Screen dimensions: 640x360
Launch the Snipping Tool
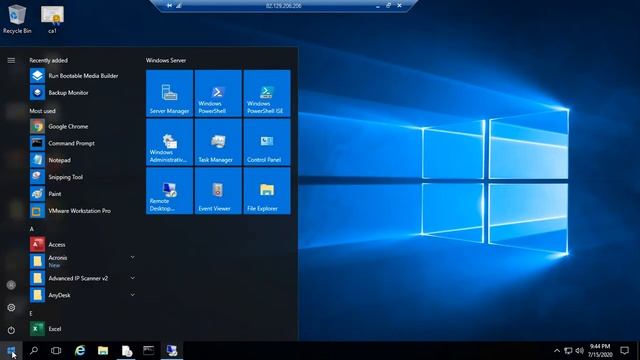pyautogui.click(x=82, y=177)
